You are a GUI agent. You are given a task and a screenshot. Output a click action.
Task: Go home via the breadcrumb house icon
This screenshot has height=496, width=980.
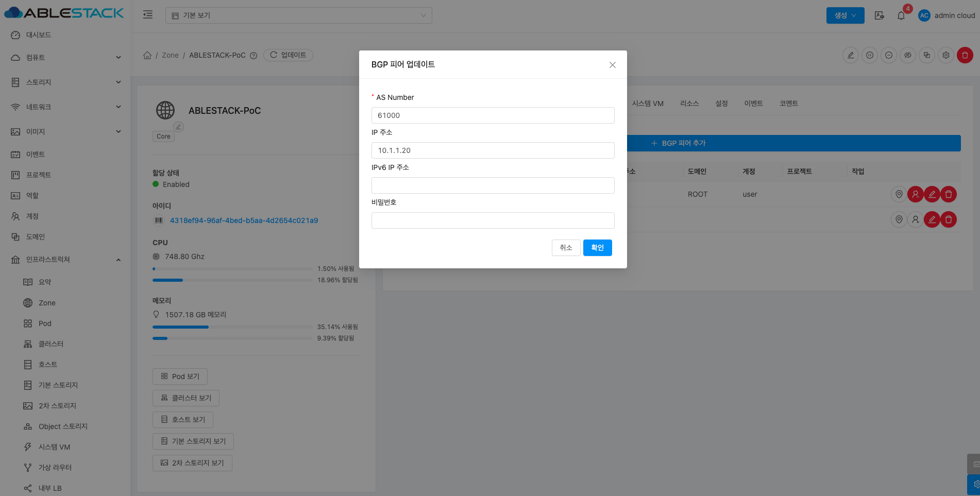147,55
